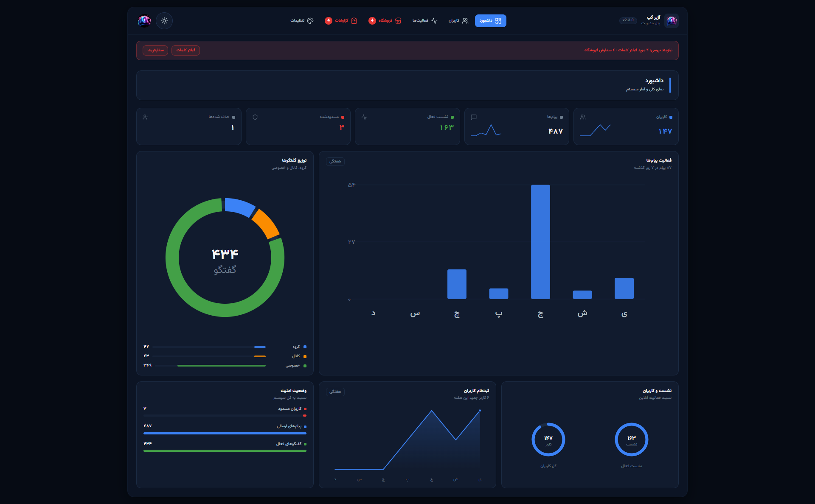Screen dimensions: 815x504
Task: Select the active Dashboard (داشبورد) tab
Action: pyautogui.click(x=491, y=21)
